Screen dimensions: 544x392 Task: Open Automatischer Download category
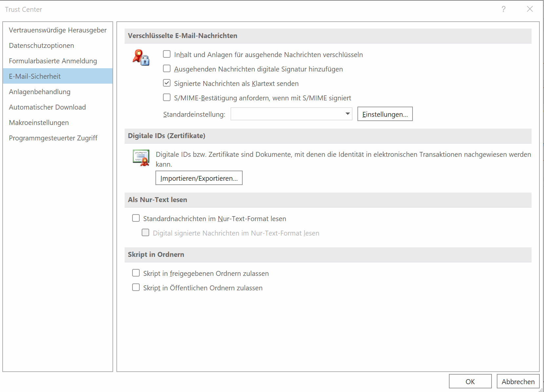pyautogui.click(x=58, y=107)
